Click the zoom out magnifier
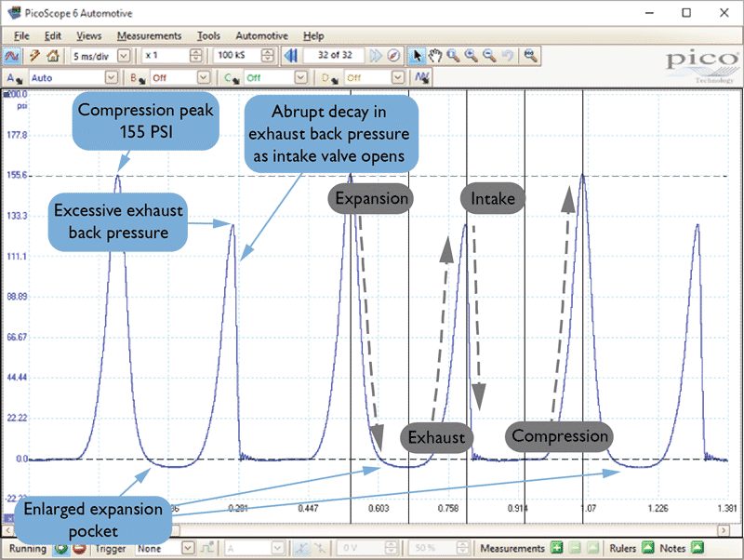 (489, 56)
